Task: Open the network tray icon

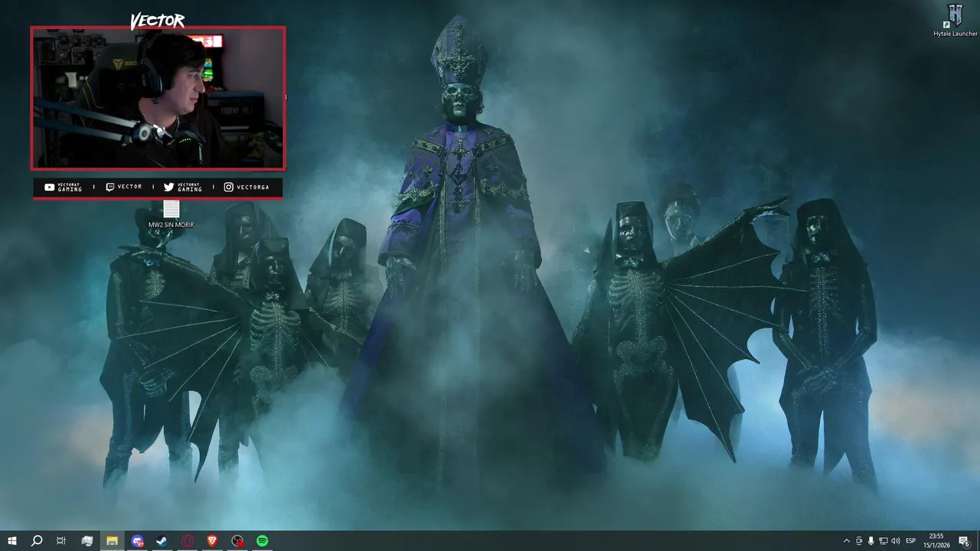Action: (x=884, y=541)
